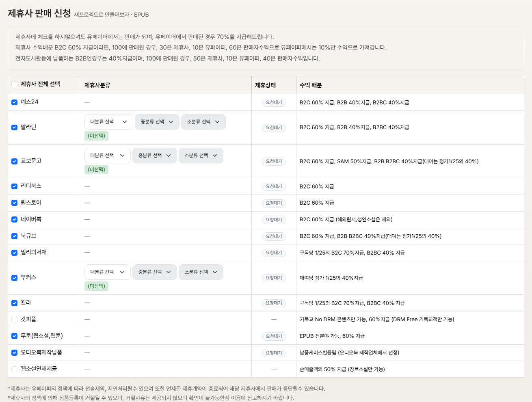
Task: Click 부커스 row (미선택) tag
Action: [x=97, y=286]
